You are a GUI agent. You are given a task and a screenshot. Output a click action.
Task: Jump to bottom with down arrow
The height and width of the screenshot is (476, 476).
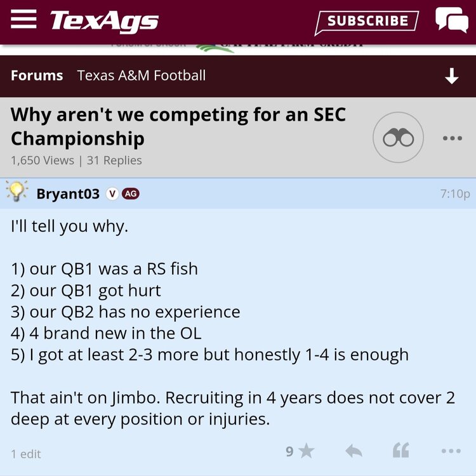pyautogui.click(x=451, y=76)
